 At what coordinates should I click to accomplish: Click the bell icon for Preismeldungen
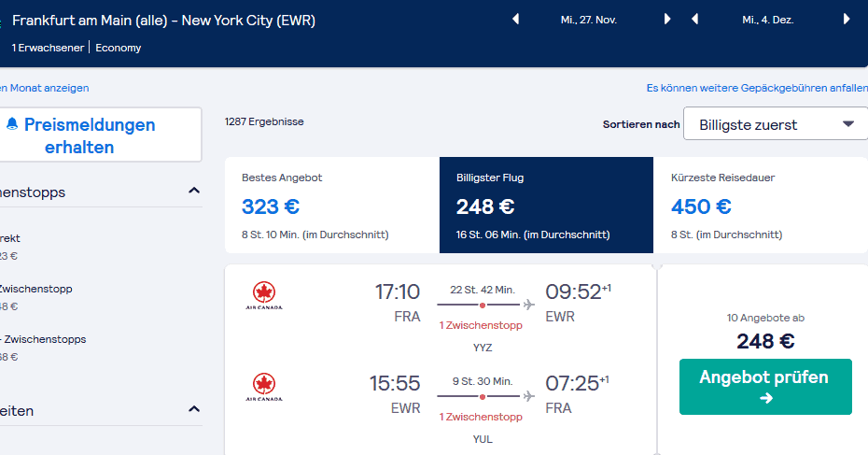coord(12,124)
